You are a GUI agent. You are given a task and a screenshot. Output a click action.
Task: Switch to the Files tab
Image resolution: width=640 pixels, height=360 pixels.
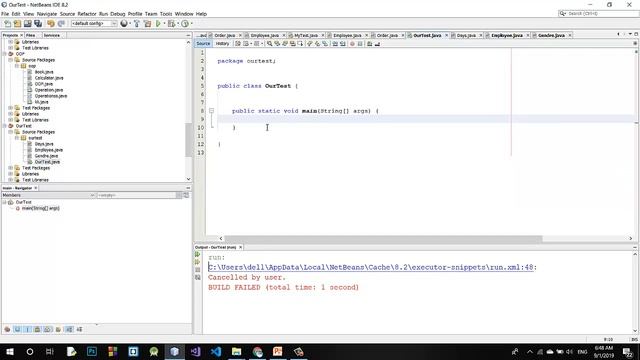31,36
